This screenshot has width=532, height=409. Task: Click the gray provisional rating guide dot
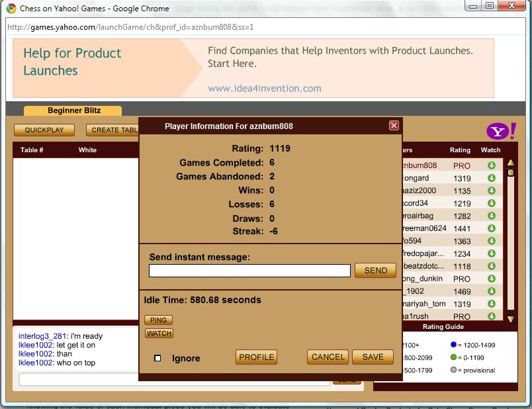click(453, 370)
